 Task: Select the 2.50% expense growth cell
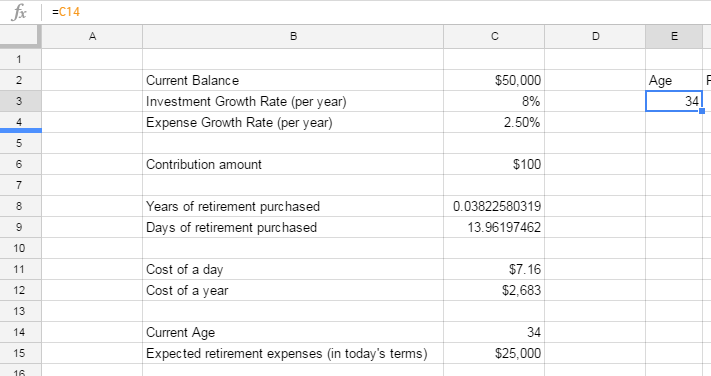(494, 122)
